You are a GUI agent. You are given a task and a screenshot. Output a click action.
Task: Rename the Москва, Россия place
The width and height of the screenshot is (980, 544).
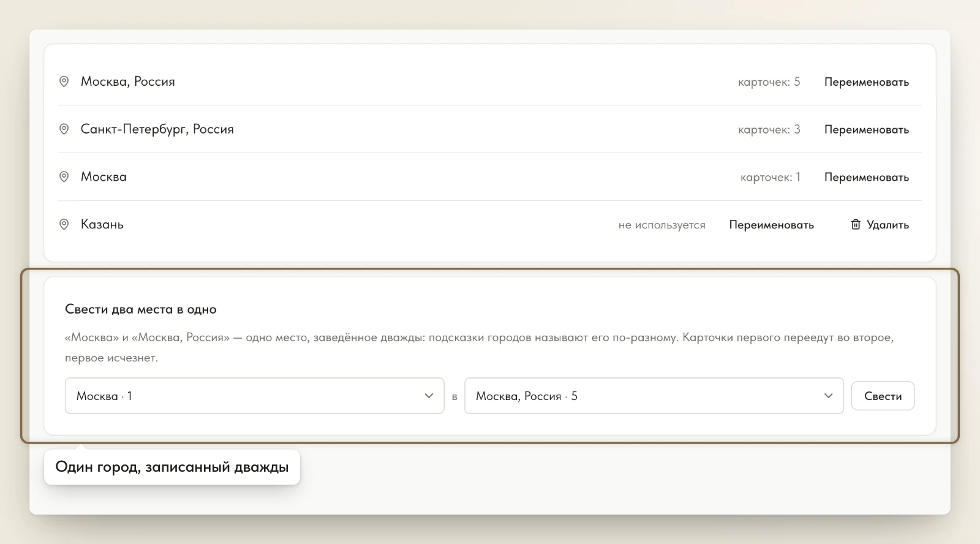point(866,82)
